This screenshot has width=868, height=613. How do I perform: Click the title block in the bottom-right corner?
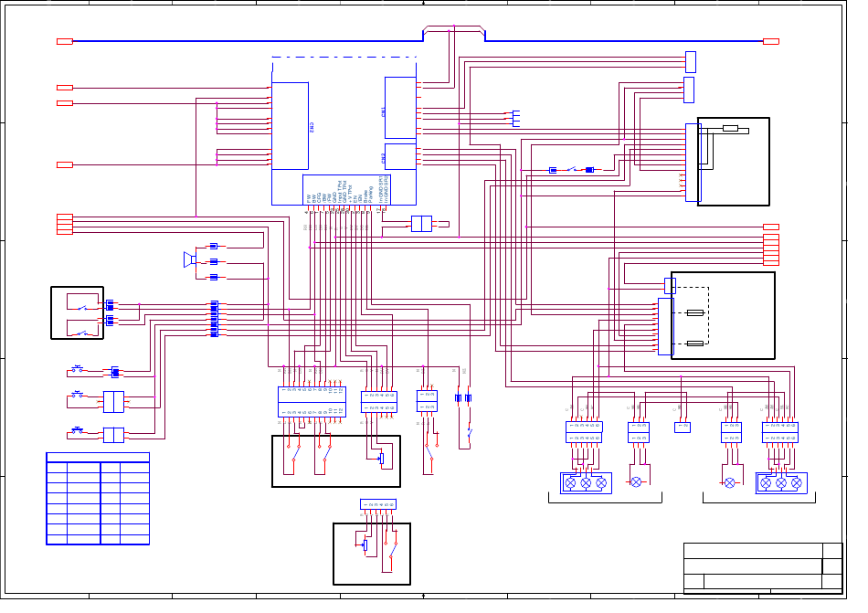(x=763, y=568)
